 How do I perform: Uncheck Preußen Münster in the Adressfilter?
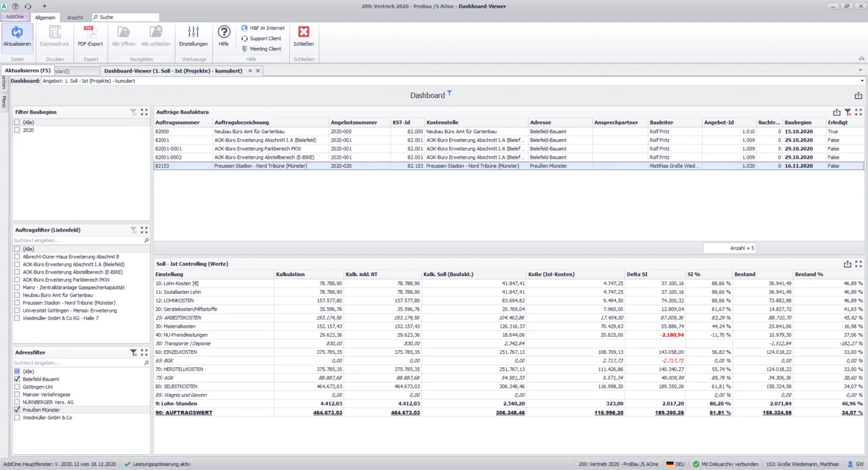tap(18, 410)
